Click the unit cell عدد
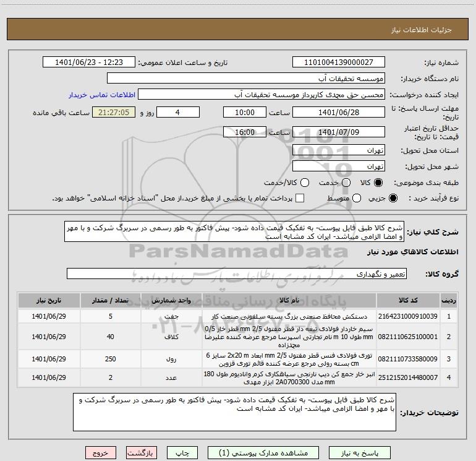 171,377
